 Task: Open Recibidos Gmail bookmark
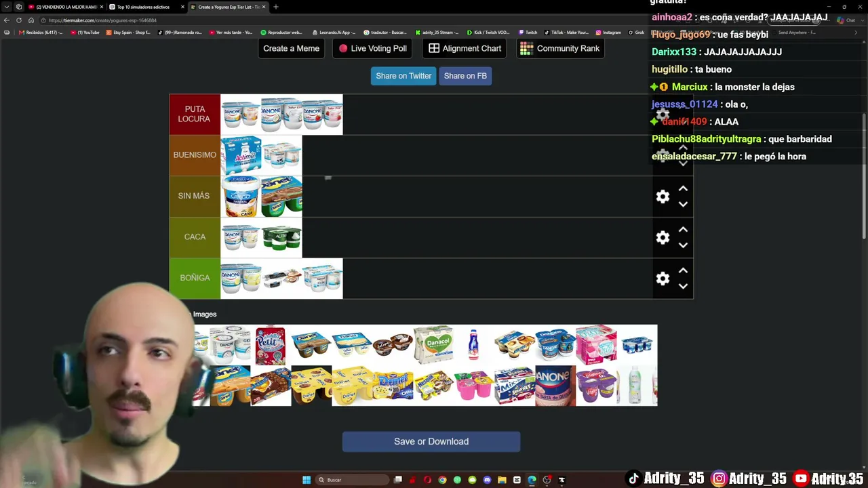point(41,33)
